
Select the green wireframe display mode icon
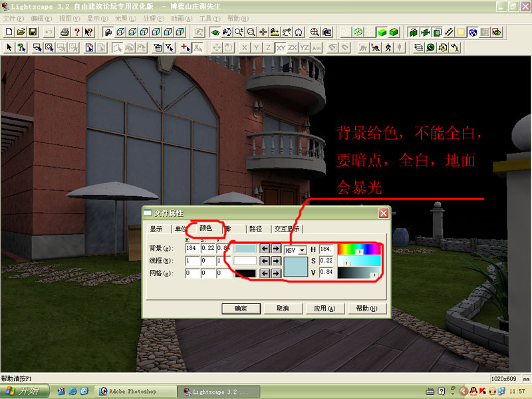358,32
